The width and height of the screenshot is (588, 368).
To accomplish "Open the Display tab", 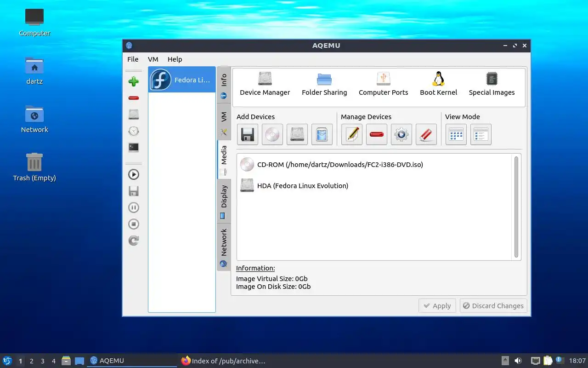I will (224, 201).
